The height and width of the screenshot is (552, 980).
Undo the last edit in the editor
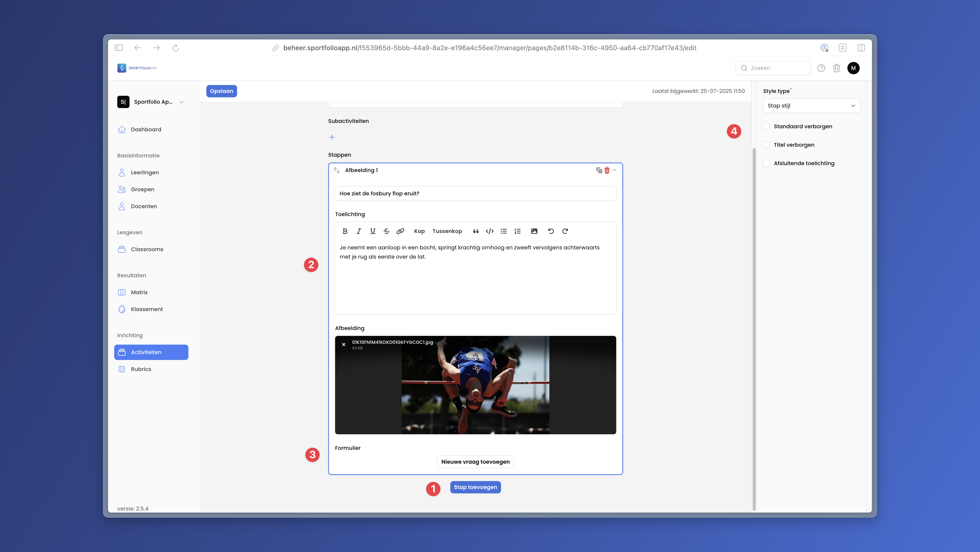(x=551, y=231)
